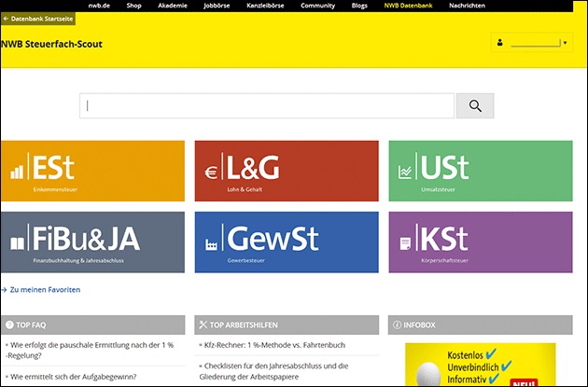Open the FiBu&JA Finanzbuchhaltung tile
This screenshot has width=588, height=387.
(x=91, y=242)
